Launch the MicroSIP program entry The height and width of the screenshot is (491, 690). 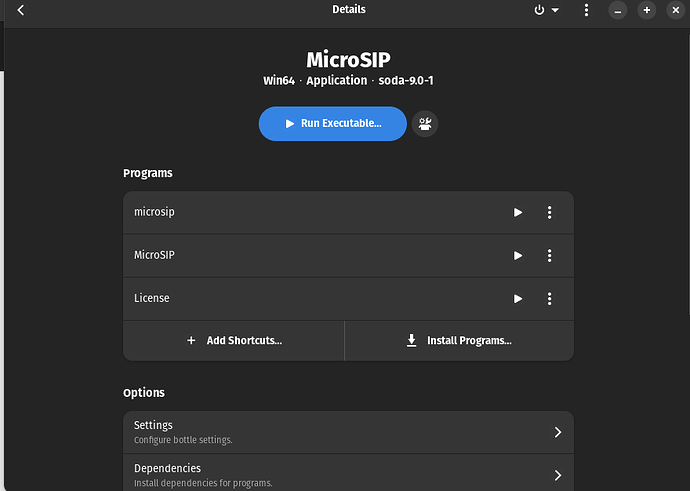click(518, 256)
